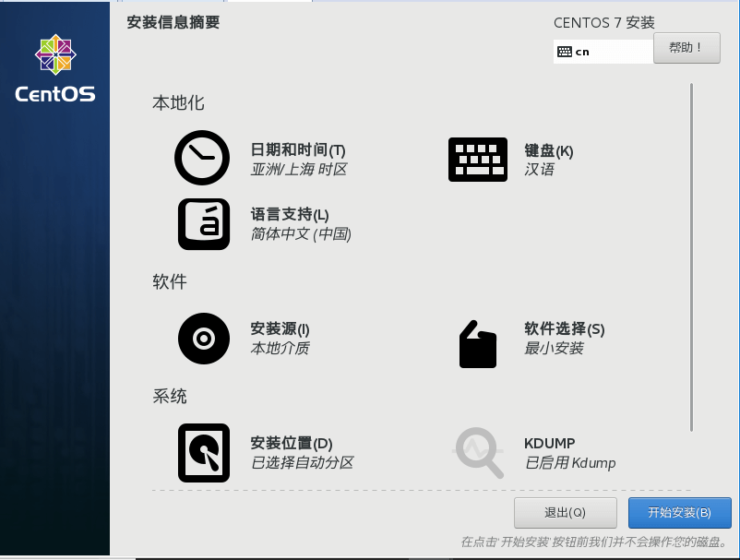Open 日期和时间(T) settings label
740x560 pixels.
(298, 150)
